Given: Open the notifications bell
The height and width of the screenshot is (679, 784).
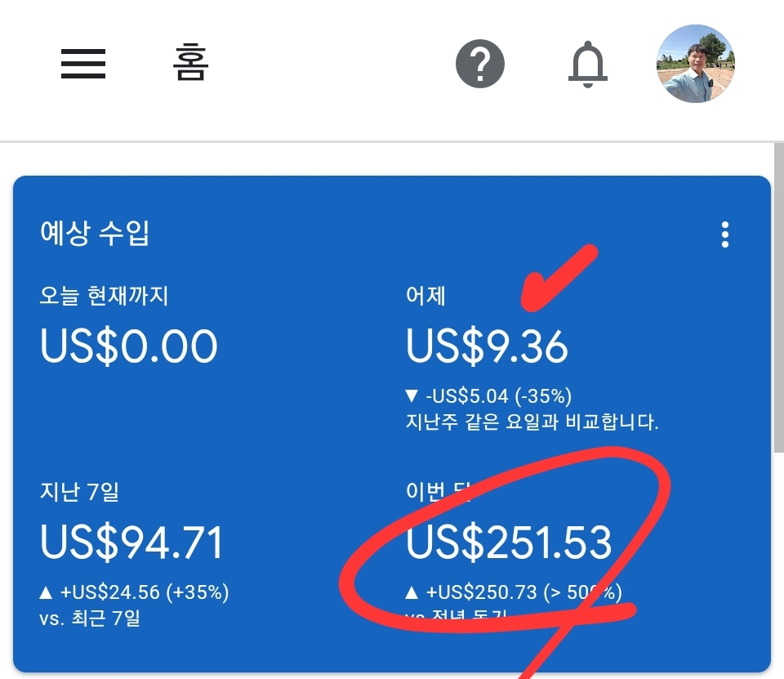Looking at the screenshot, I should pos(588,65).
